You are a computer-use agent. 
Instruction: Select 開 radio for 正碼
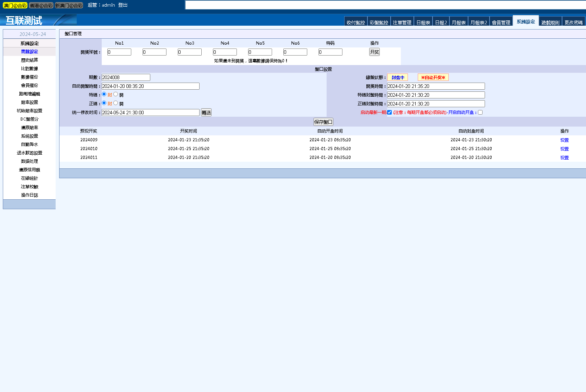point(115,103)
